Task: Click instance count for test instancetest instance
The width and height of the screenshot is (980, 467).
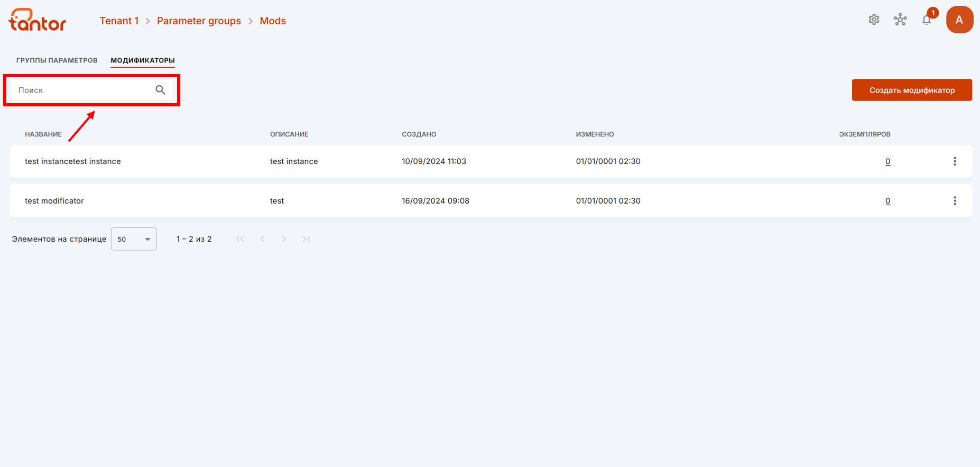Action: pyautogui.click(x=887, y=161)
